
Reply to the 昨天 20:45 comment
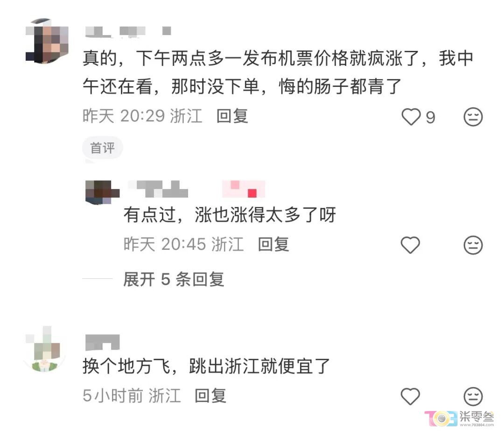(x=273, y=244)
